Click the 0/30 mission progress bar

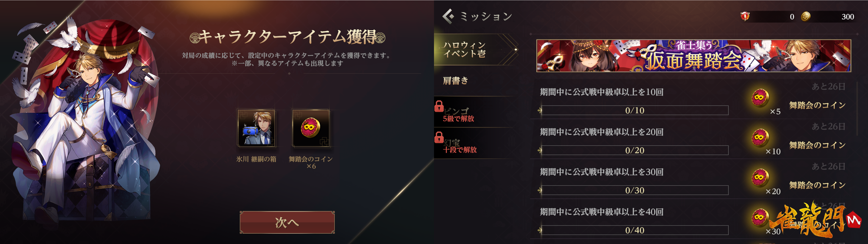click(x=635, y=190)
